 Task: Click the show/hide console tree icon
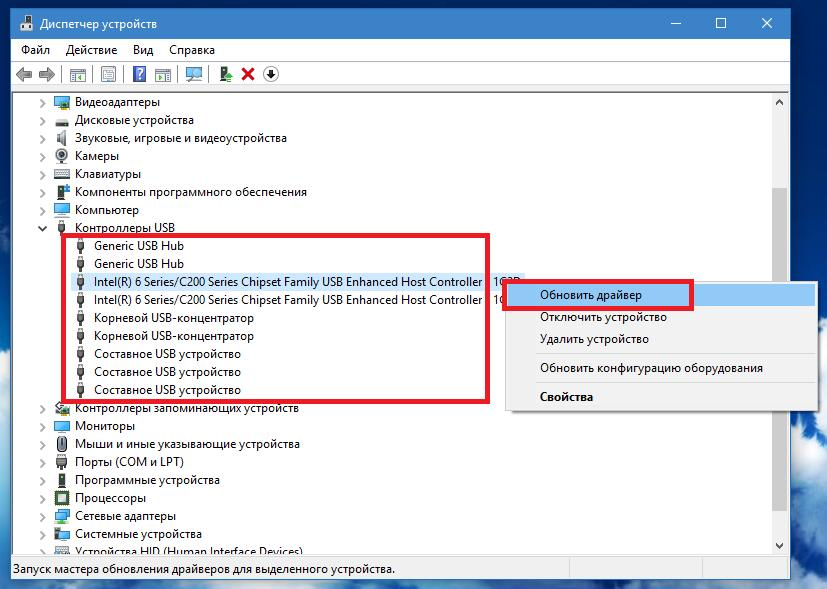click(78, 74)
